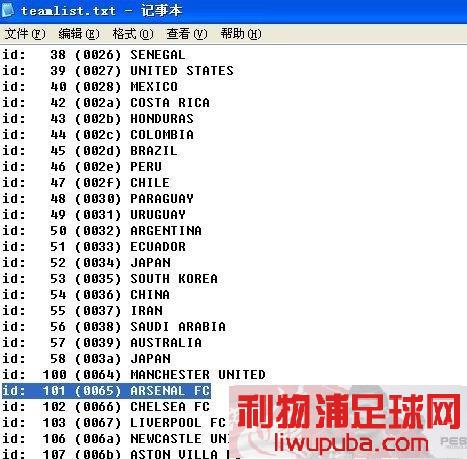Viewport: 467px width, 459px height.
Task: Click the BRAZIL line
Action: click(90, 151)
